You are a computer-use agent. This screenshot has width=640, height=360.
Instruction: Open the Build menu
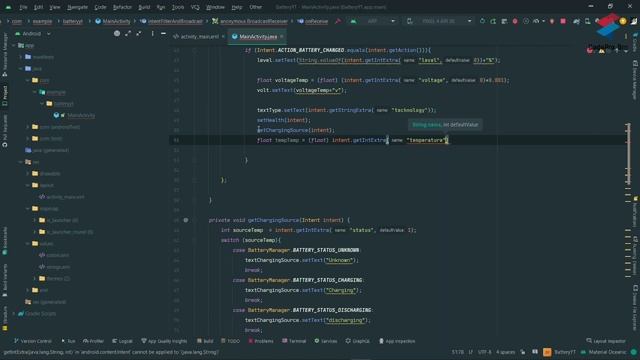point(144,7)
